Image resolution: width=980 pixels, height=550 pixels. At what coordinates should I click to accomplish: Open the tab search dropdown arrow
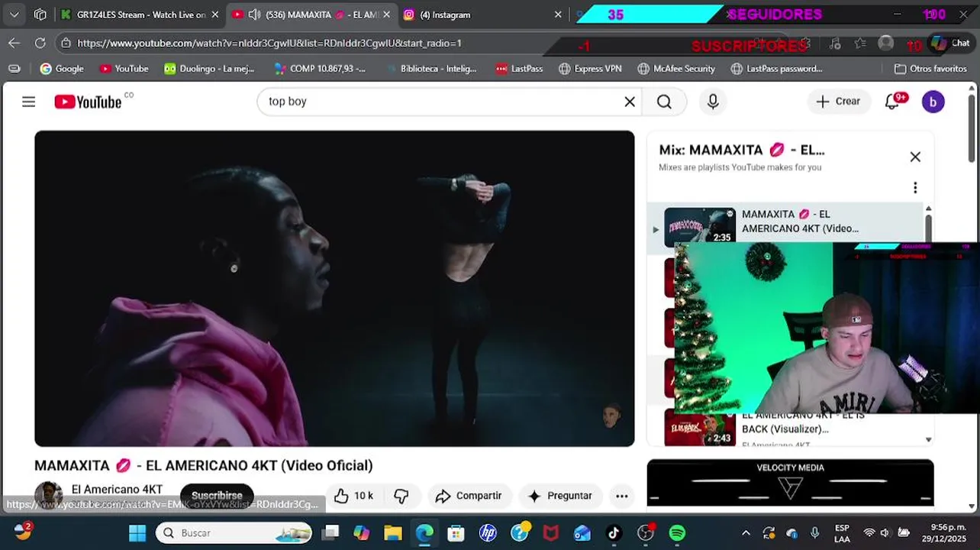[x=14, y=15]
